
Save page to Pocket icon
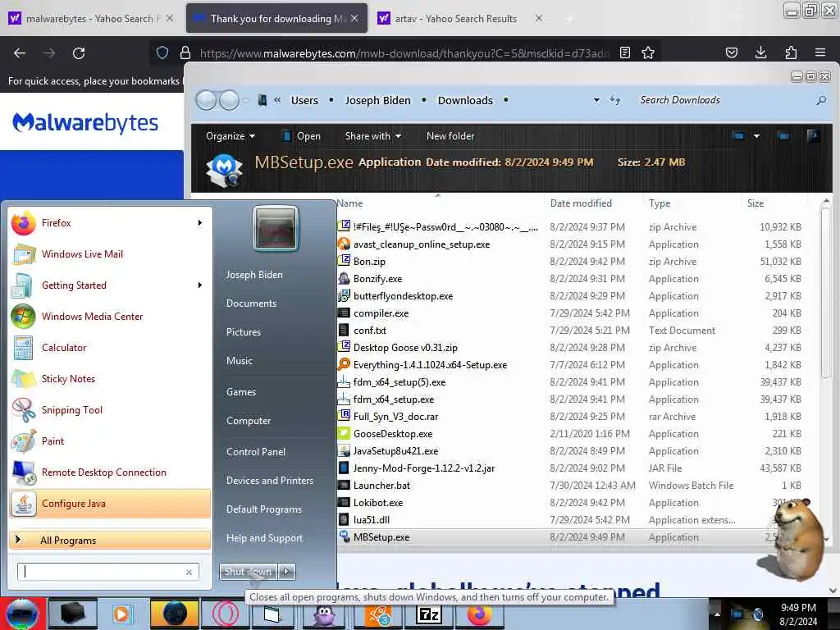(x=731, y=52)
